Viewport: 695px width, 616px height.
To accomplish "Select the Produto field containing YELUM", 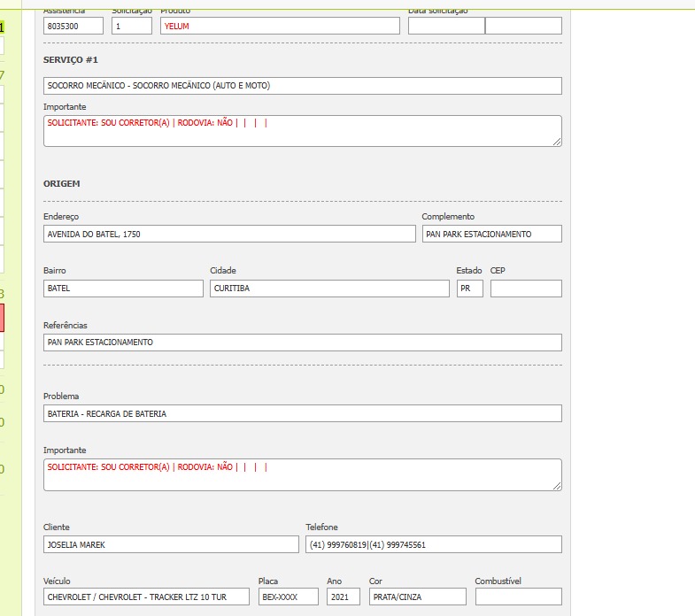I will [x=280, y=27].
